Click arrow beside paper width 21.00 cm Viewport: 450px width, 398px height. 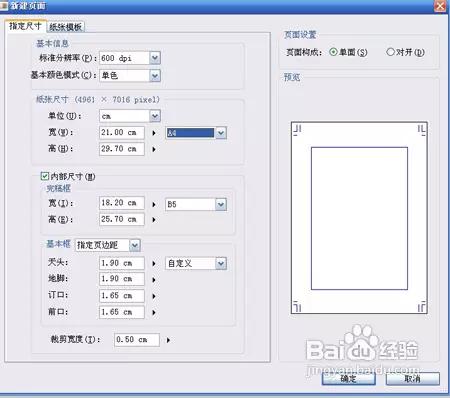pyautogui.click(x=154, y=133)
